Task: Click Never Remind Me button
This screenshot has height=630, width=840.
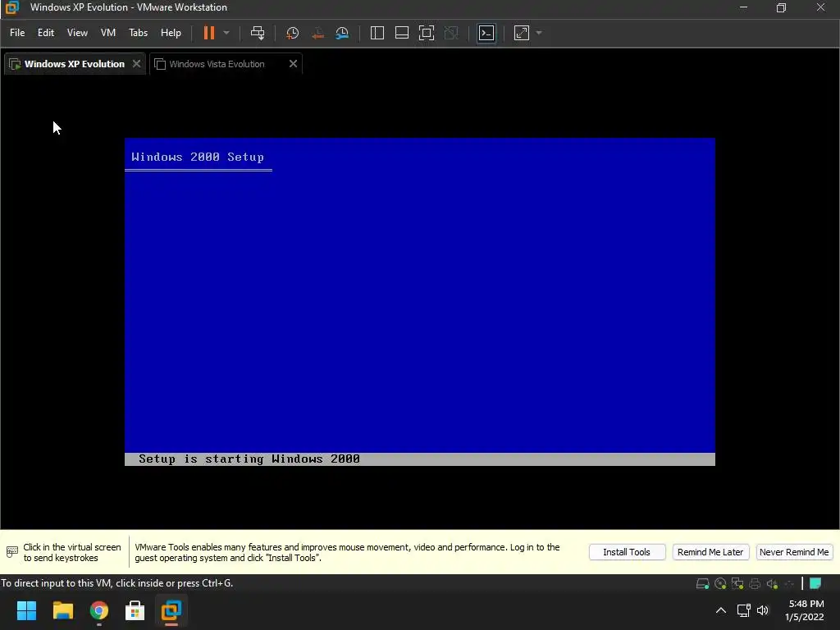Action: tap(794, 552)
